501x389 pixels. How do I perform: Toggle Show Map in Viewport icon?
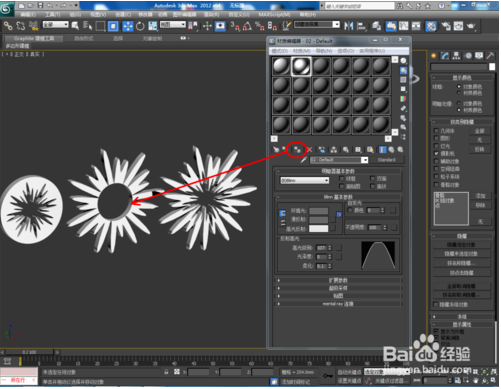pos(370,150)
